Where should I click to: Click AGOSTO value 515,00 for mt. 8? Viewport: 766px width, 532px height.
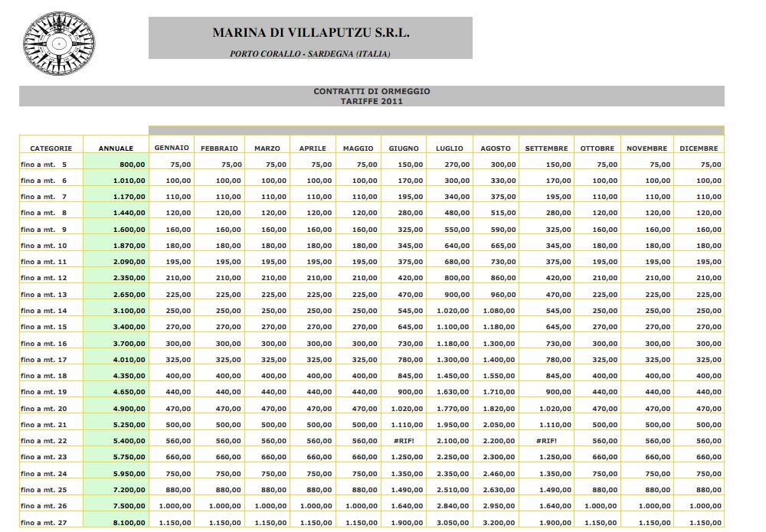(503, 214)
